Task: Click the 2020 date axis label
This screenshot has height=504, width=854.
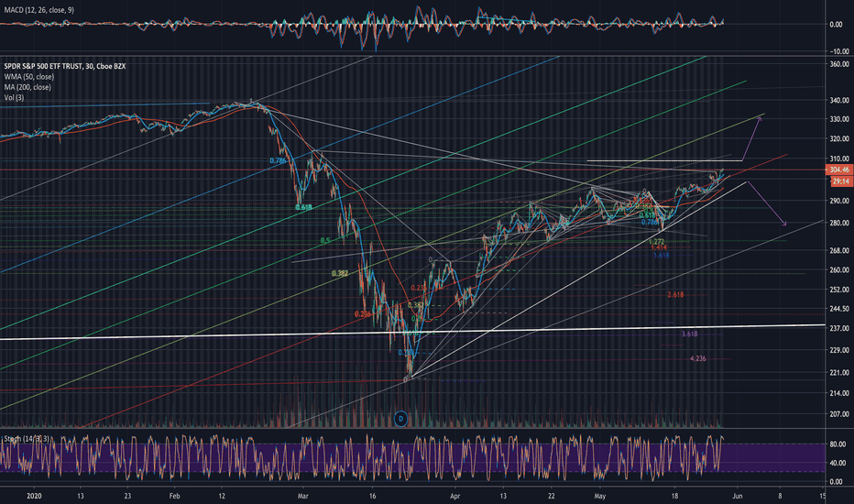Action: (x=34, y=496)
